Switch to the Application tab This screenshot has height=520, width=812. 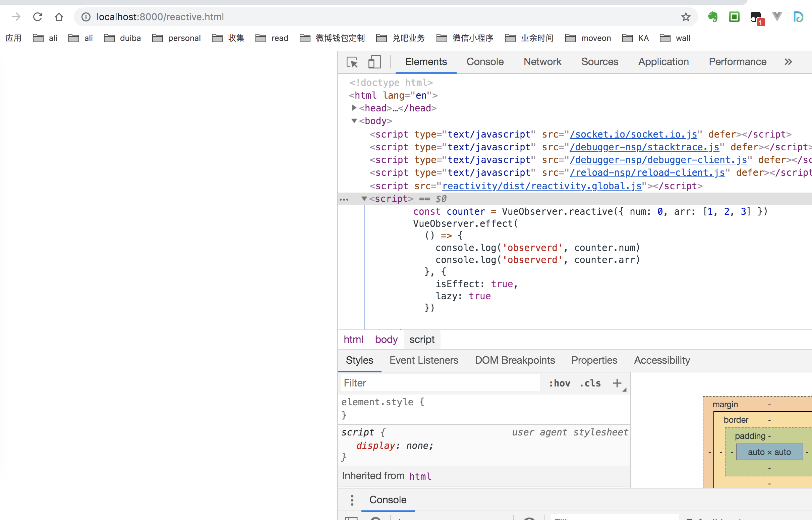click(x=663, y=62)
